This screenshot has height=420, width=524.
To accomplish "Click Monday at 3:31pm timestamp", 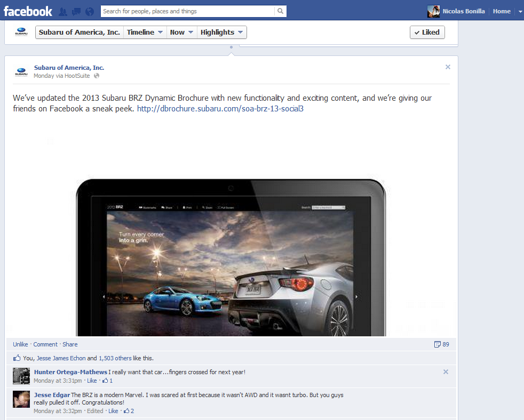I will point(58,381).
